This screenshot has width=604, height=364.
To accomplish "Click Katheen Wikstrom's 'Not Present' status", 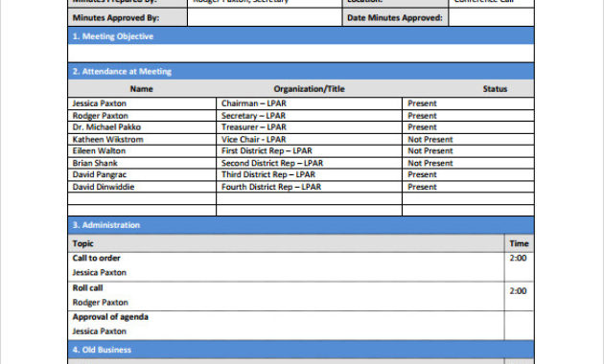I will tap(430, 139).
